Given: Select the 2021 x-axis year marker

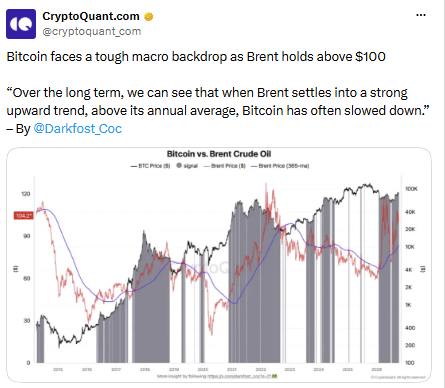Looking at the screenshot, I should [x=232, y=370].
